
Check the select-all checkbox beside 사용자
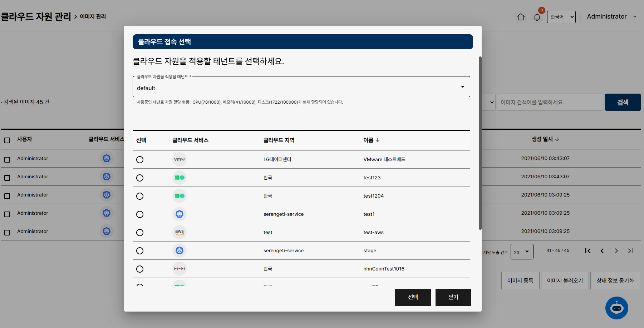click(7, 140)
